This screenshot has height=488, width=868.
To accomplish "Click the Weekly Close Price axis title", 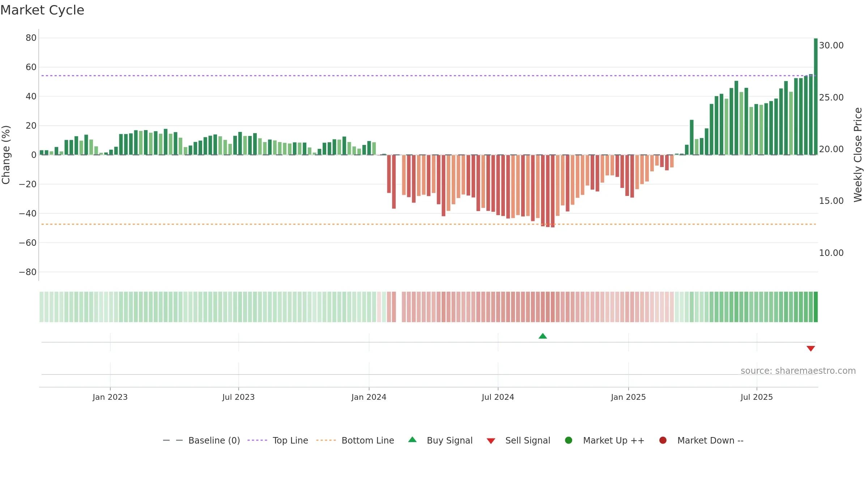I will pyautogui.click(x=858, y=155).
